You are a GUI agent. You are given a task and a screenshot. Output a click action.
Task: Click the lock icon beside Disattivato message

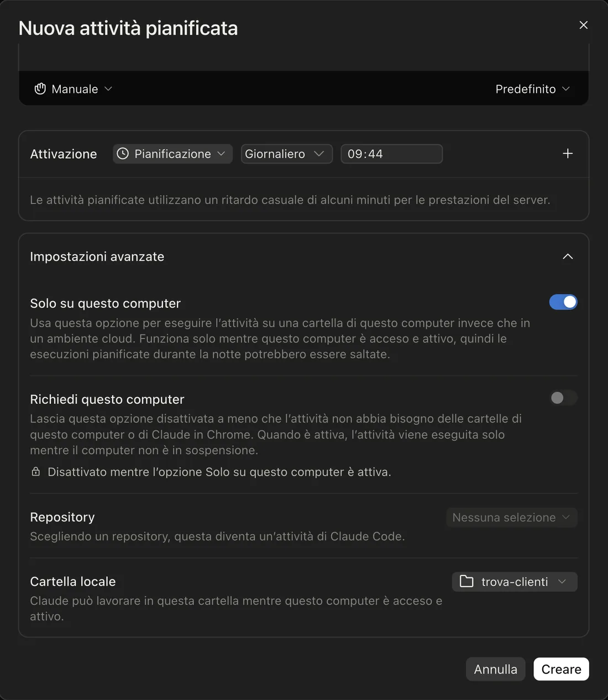point(36,472)
